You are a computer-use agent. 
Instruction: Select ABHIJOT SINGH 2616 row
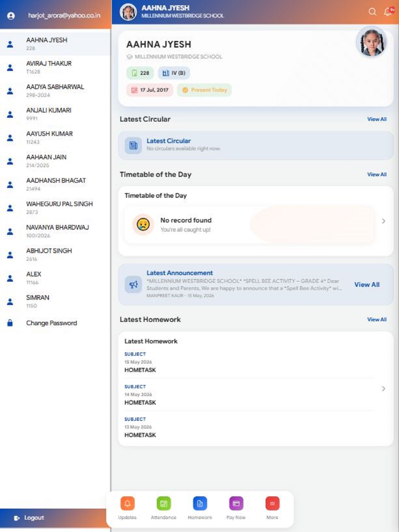pos(55,254)
